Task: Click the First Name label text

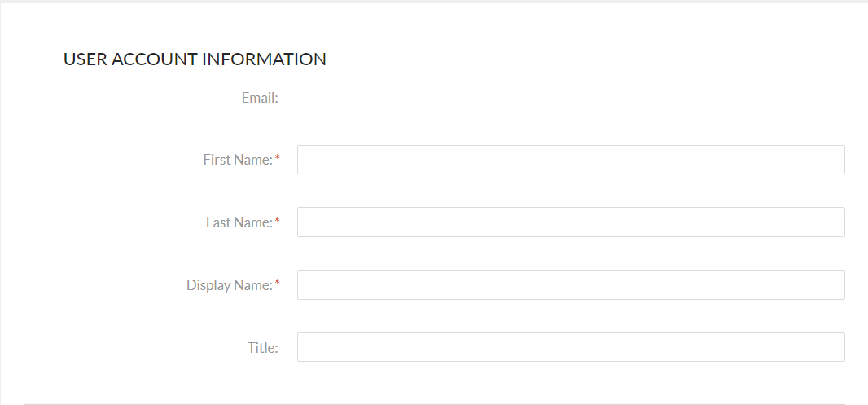Action: click(x=238, y=160)
